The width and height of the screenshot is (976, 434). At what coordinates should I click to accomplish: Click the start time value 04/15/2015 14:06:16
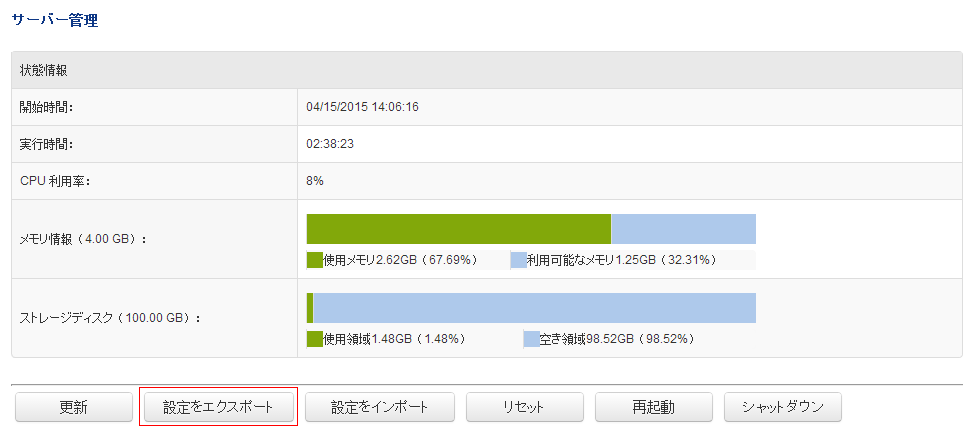(362, 107)
